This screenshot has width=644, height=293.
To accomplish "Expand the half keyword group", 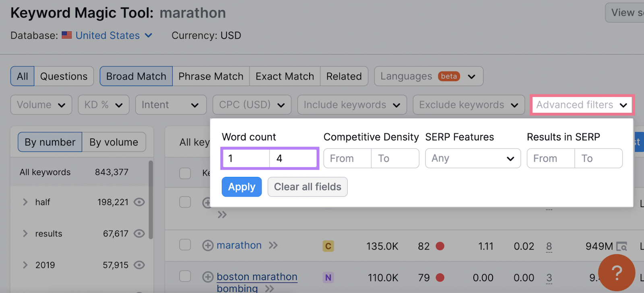I will click(x=25, y=202).
